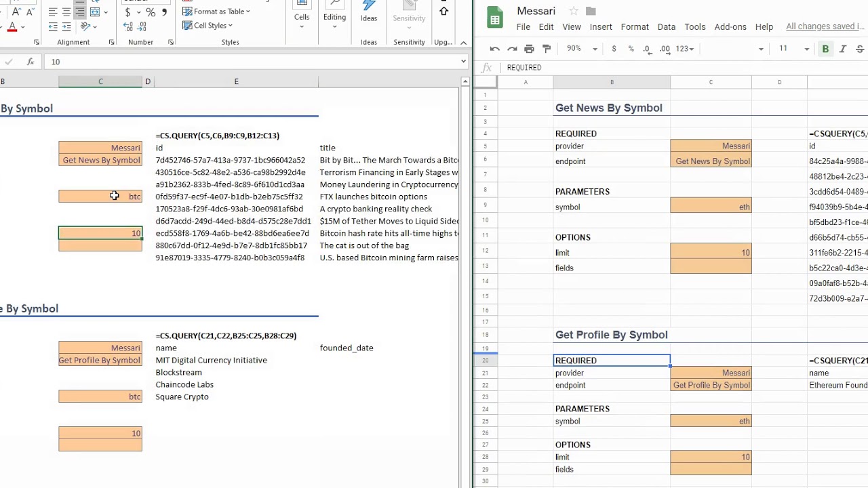Click the Ideas lightning icon in Excel
The width and height of the screenshot is (868, 488).
pos(369,5)
